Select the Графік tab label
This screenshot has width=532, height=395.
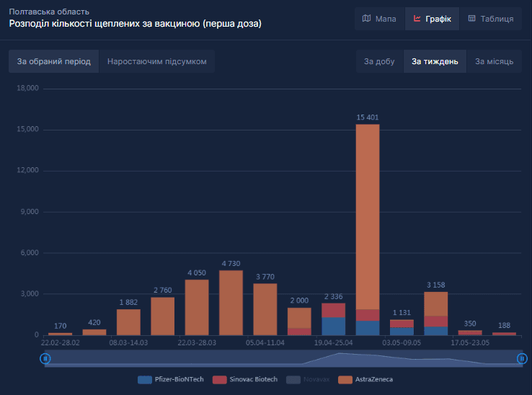tap(438, 19)
